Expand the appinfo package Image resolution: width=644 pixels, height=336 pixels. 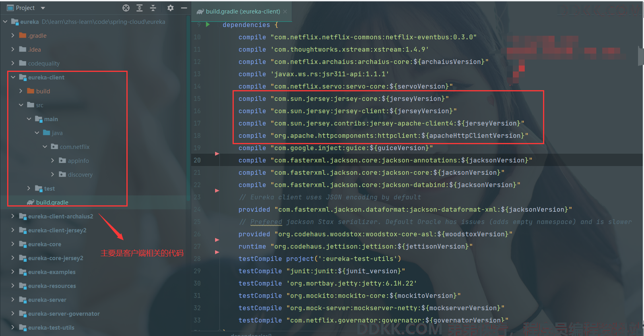pyautogui.click(x=53, y=161)
